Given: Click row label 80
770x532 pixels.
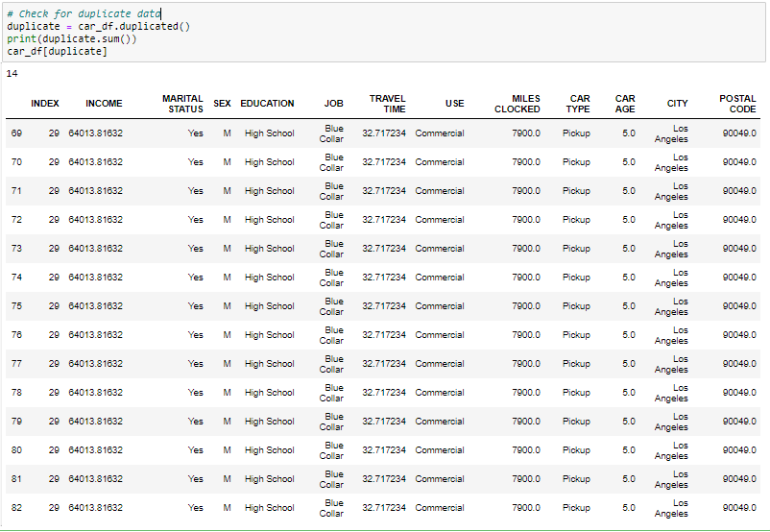Looking at the screenshot, I should pos(16,450).
